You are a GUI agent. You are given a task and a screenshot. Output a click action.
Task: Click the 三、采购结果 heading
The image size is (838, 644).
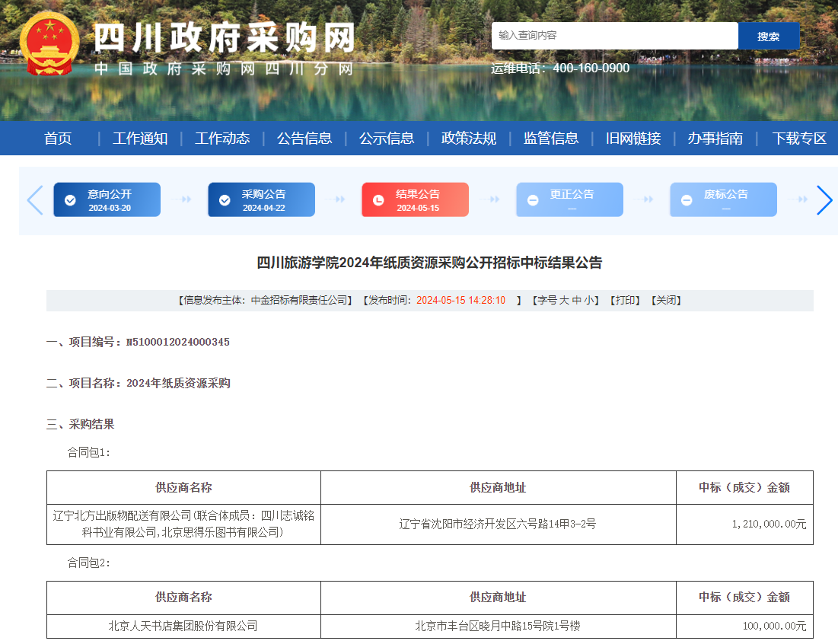[80, 424]
